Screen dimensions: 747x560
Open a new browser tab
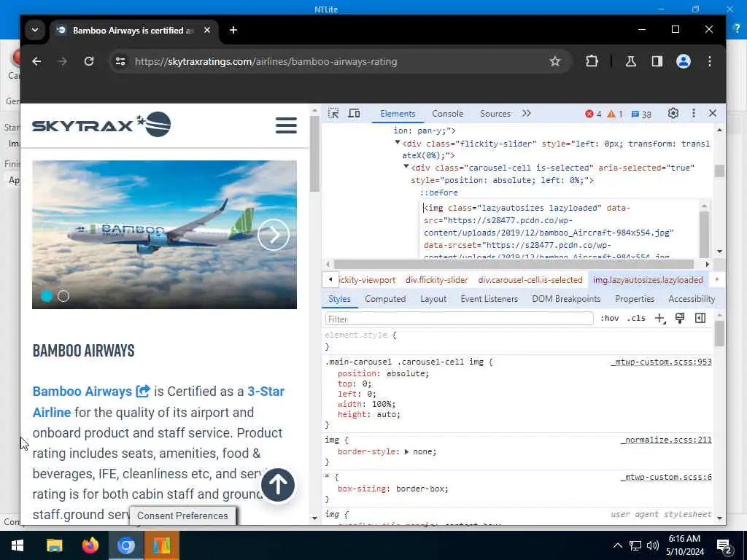(x=233, y=30)
